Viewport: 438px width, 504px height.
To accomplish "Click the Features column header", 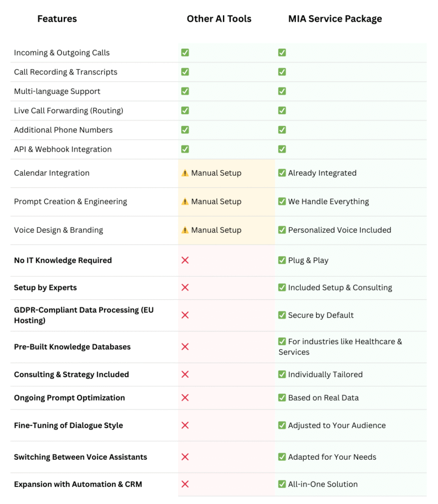I will [57, 19].
